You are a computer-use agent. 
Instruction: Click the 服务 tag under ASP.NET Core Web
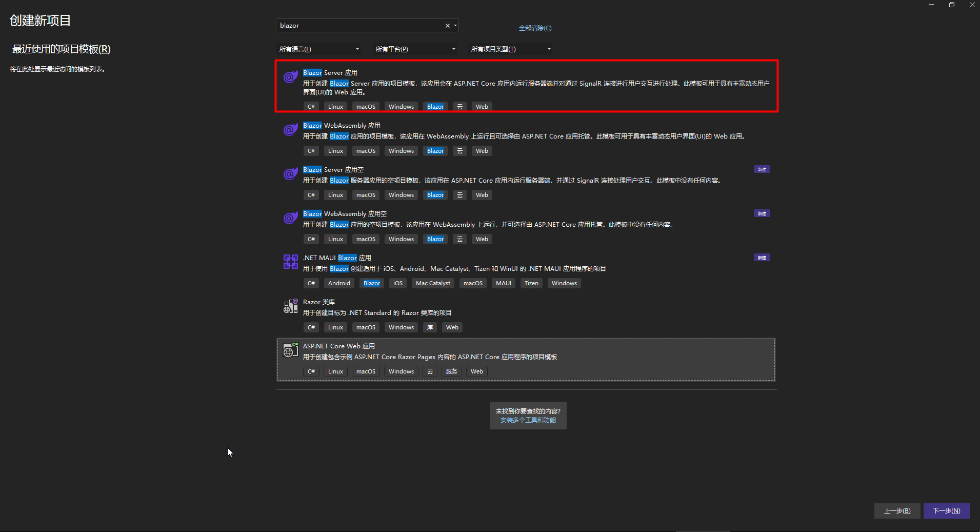451,371
